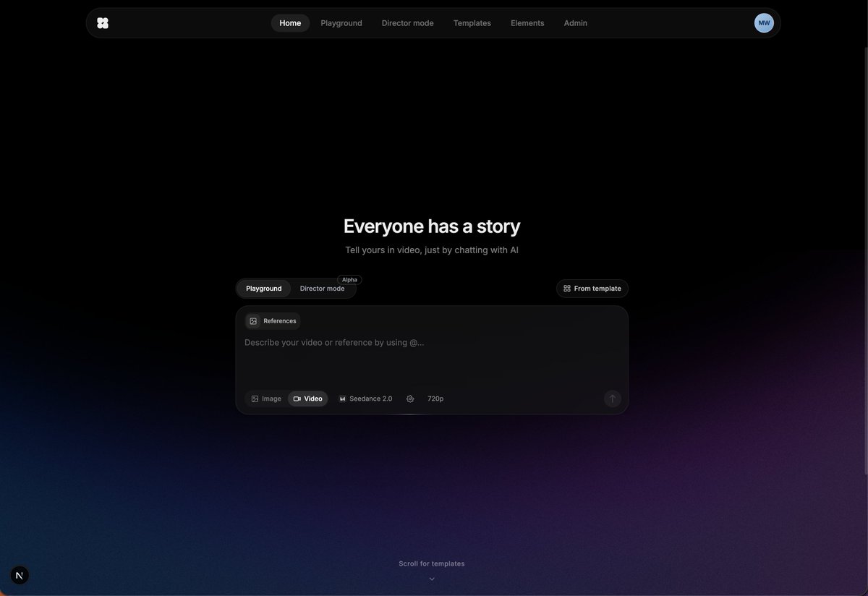Open the 720p resolution selector
The width and height of the screenshot is (868, 596).
click(435, 399)
